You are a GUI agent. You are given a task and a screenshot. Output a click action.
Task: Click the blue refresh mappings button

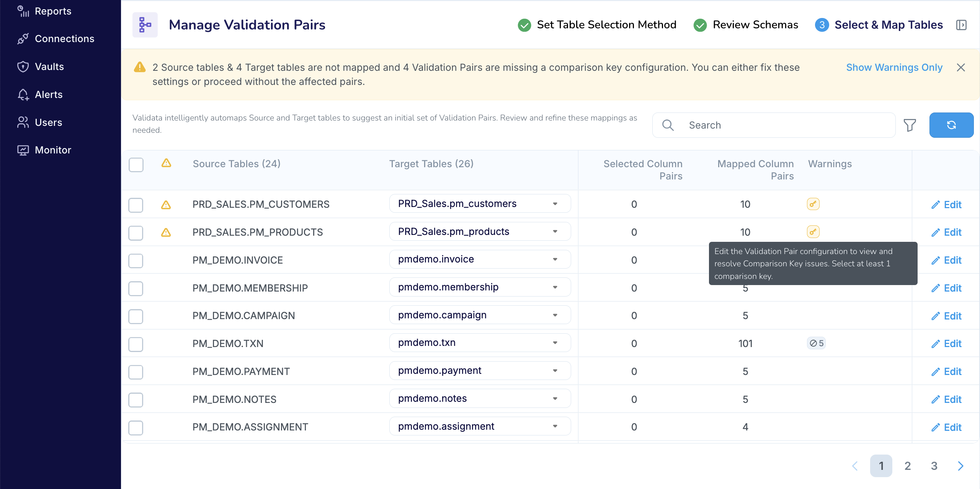[x=951, y=125]
